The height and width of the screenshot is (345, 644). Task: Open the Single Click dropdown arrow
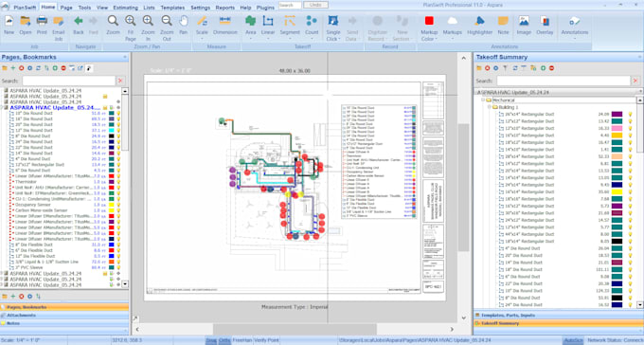click(339, 39)
